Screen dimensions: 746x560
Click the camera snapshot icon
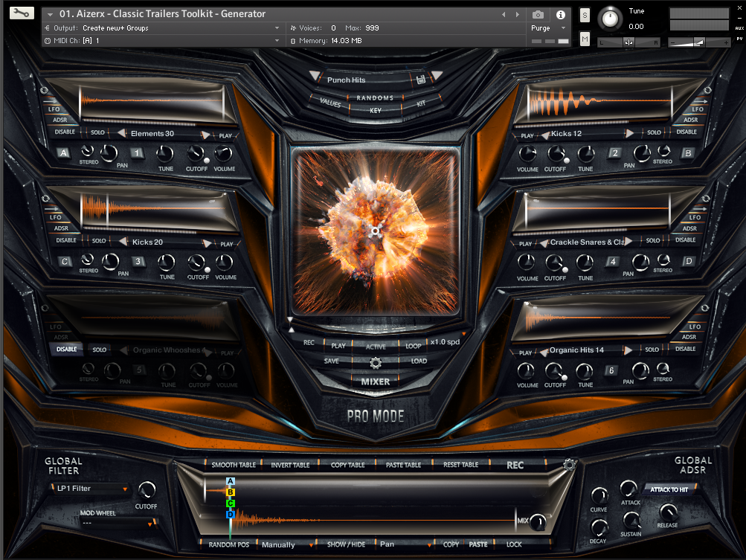tap(538, 15)
